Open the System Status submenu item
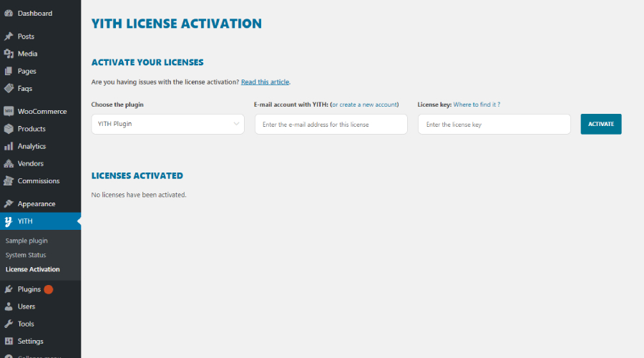This screenshot has height=358, width=644. pyautogui.click(x=26, y=255)
